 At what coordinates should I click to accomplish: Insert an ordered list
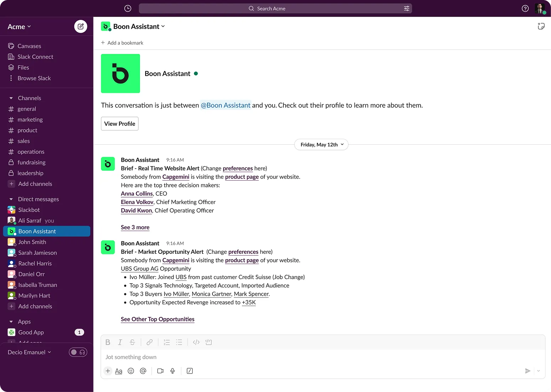tap(167, 342)
